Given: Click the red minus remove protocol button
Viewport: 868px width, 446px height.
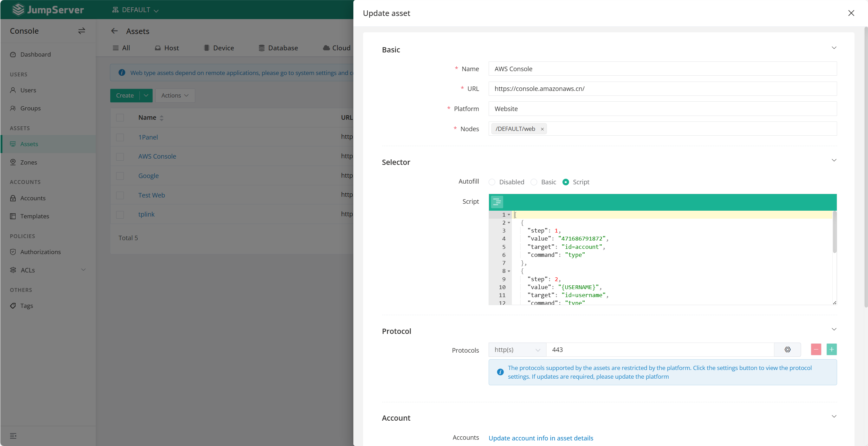Looking at the screenshot, I should click(x=816, y=350).
